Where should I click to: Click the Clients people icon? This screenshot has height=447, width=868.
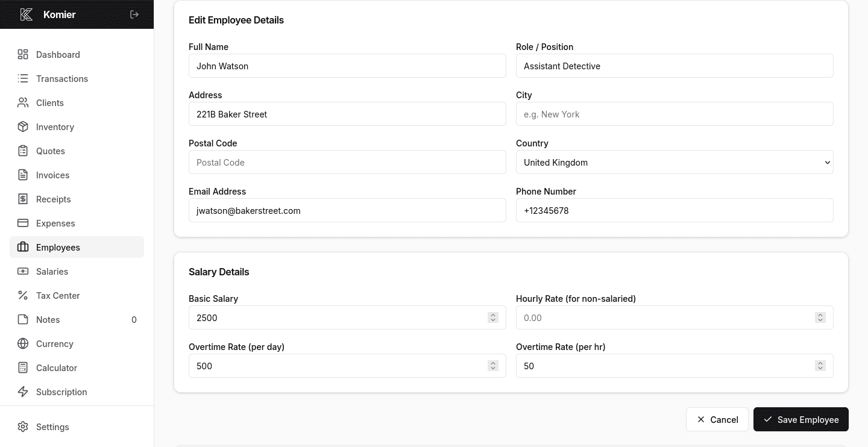pyautogui.click(x=23, y=102)
